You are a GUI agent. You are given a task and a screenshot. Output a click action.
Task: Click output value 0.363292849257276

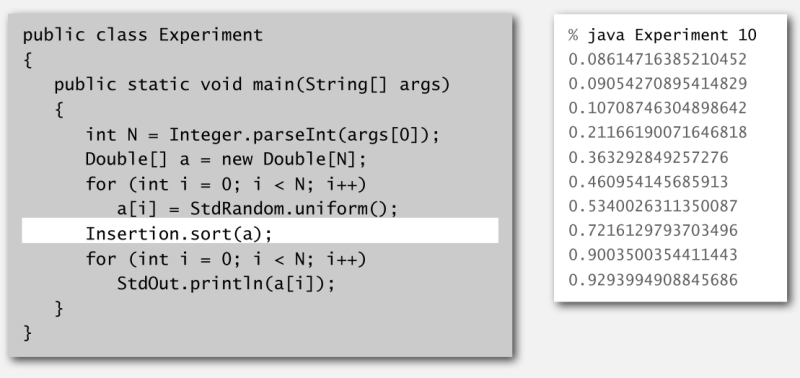click(648, 157)
